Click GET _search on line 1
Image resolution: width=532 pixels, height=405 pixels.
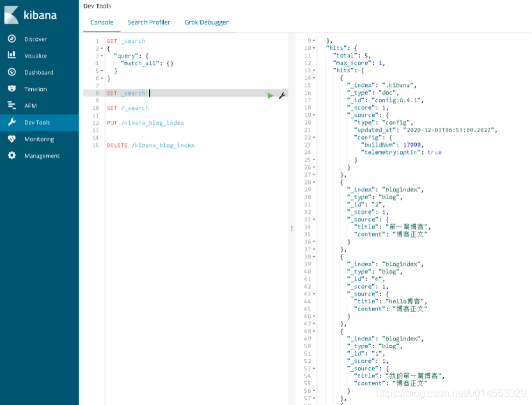point(126,41)
